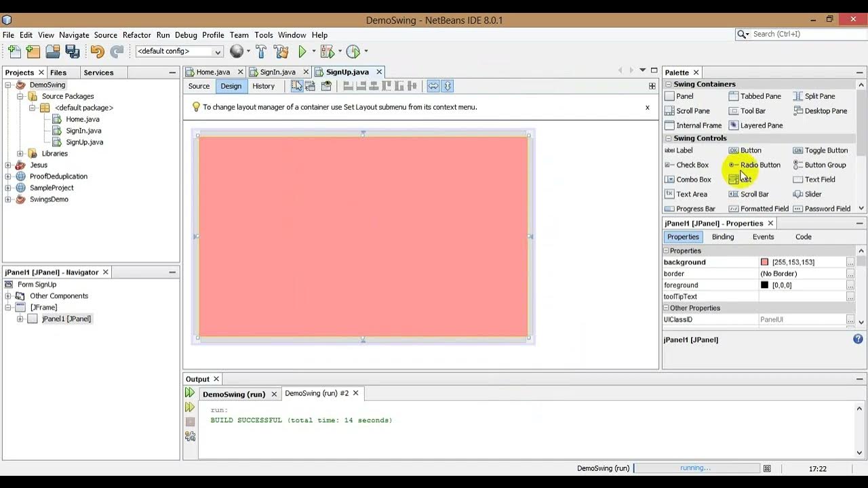Click the help question mark icon in Properties
The image size is (868, 488).
coord(858,340)
